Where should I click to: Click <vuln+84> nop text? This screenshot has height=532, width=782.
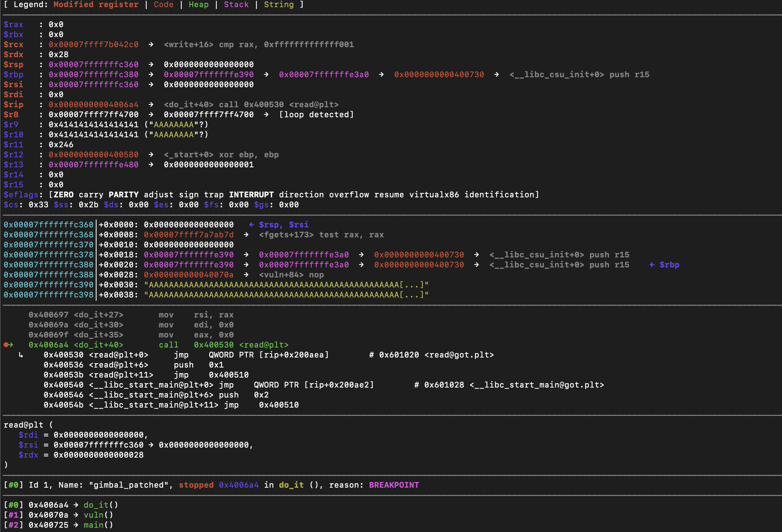click(291, 275)
